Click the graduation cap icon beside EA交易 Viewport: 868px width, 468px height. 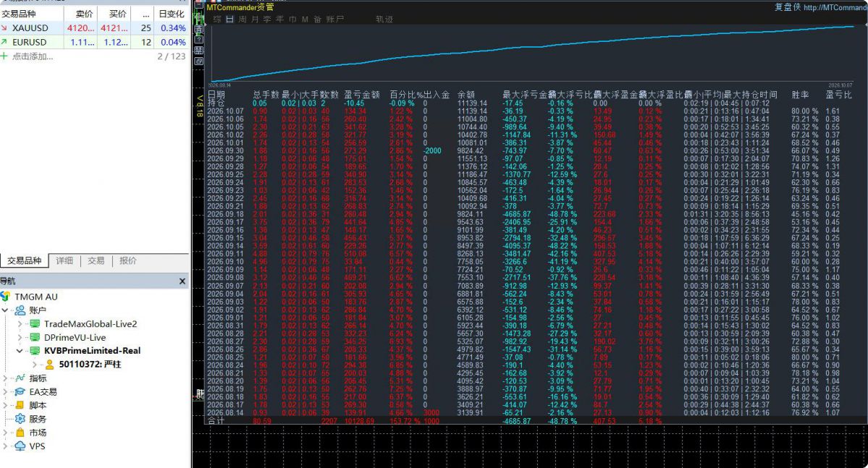pos(20,391)
